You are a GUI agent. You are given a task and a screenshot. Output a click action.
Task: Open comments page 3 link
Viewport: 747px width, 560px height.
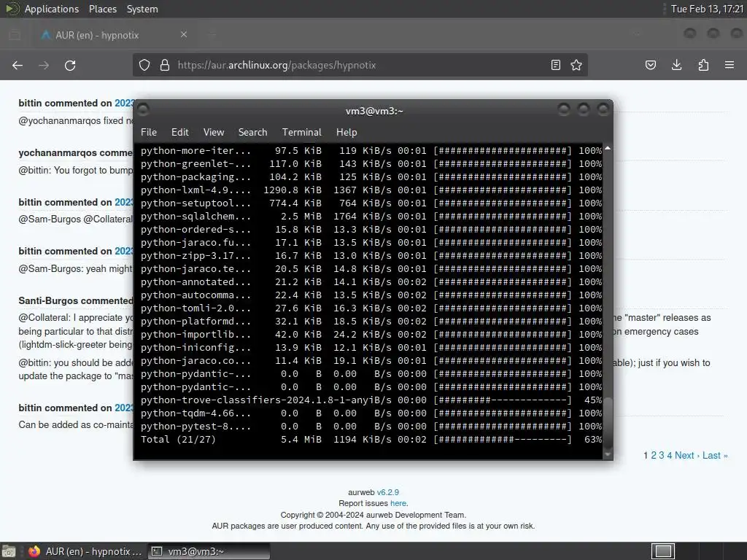[x=661, y=456]
